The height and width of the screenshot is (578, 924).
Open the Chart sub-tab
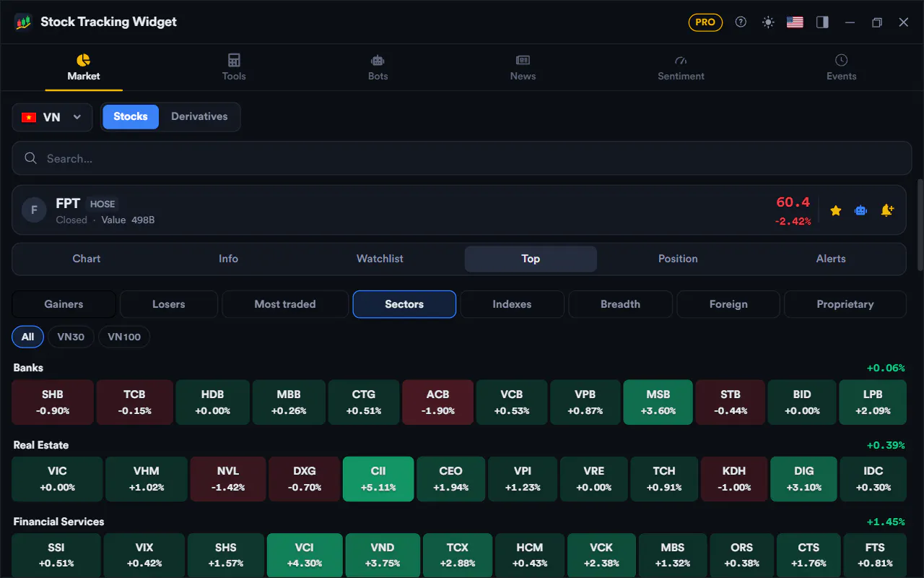click(x=87, y=259)
